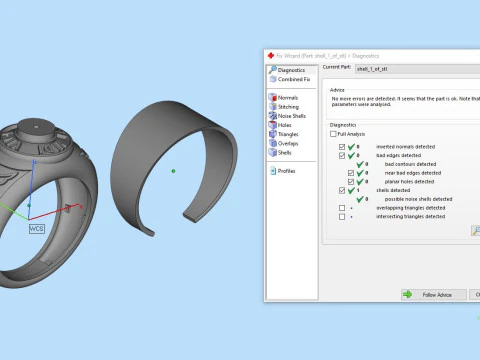This screenshot has height=360, width=480.
Task: Enable overlapping triangles detected checkbox
Action: click(342, 208)
